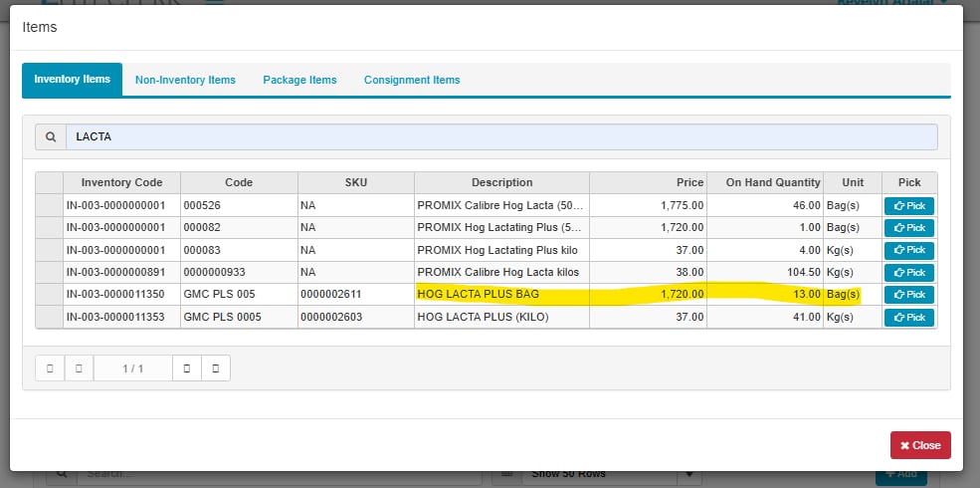980x488 pixels.
Task: Sort by On Hand Quantity column header
Action: point(765,182)
